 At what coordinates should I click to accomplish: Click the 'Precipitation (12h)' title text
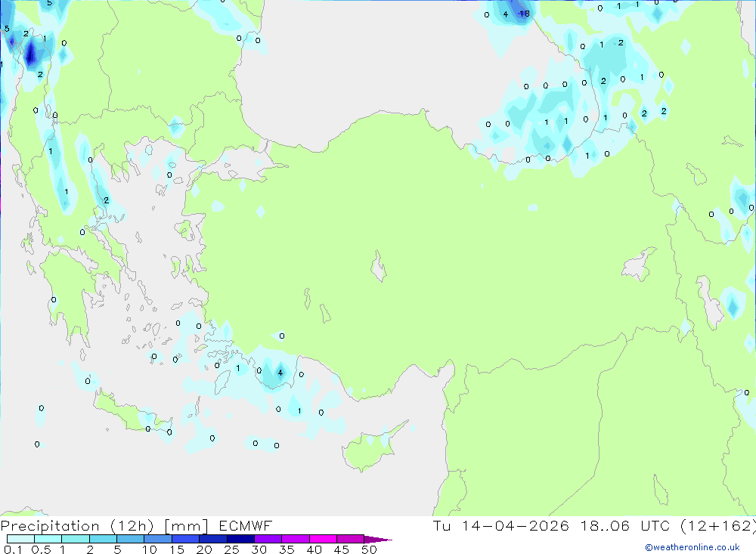click(77, 525)
